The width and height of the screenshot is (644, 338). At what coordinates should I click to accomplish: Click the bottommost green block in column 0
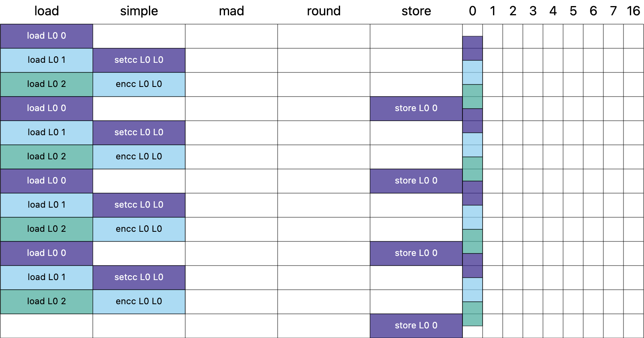pyautogui.click(x=473, y=313)
